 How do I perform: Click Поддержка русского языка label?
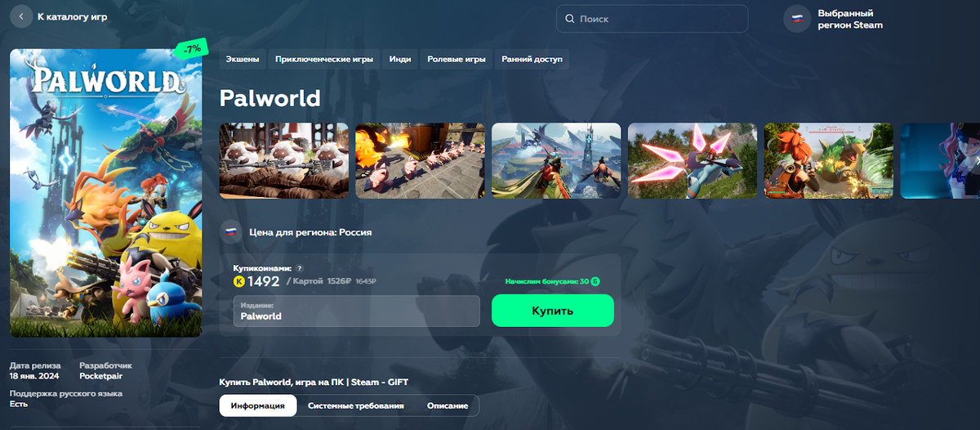(66, 393)
